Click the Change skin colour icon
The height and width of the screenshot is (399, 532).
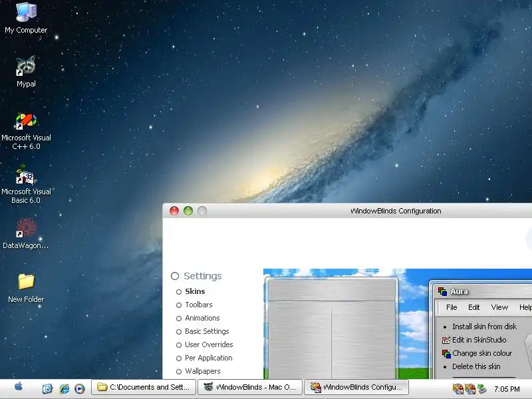pyautogui.click(x=446, y=353)
